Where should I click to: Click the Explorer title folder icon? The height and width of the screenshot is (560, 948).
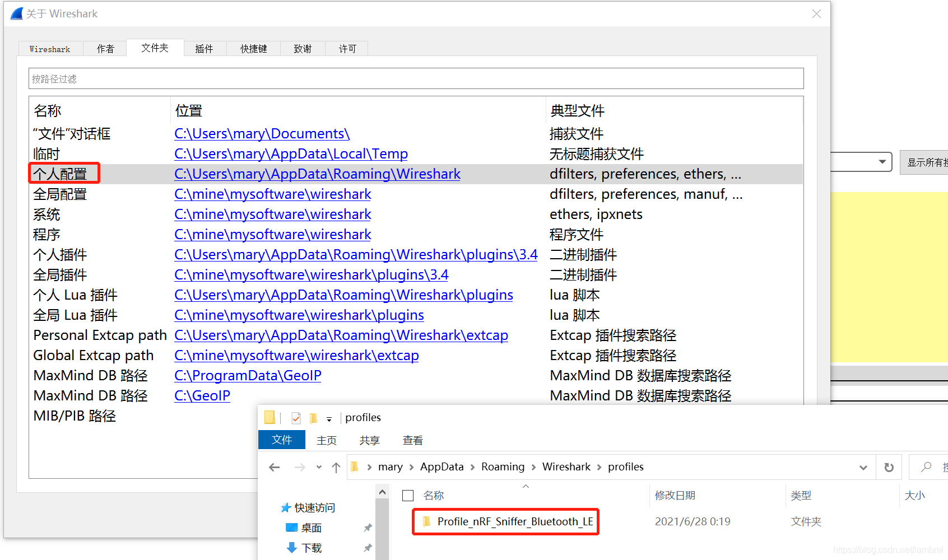coord(270,417)
